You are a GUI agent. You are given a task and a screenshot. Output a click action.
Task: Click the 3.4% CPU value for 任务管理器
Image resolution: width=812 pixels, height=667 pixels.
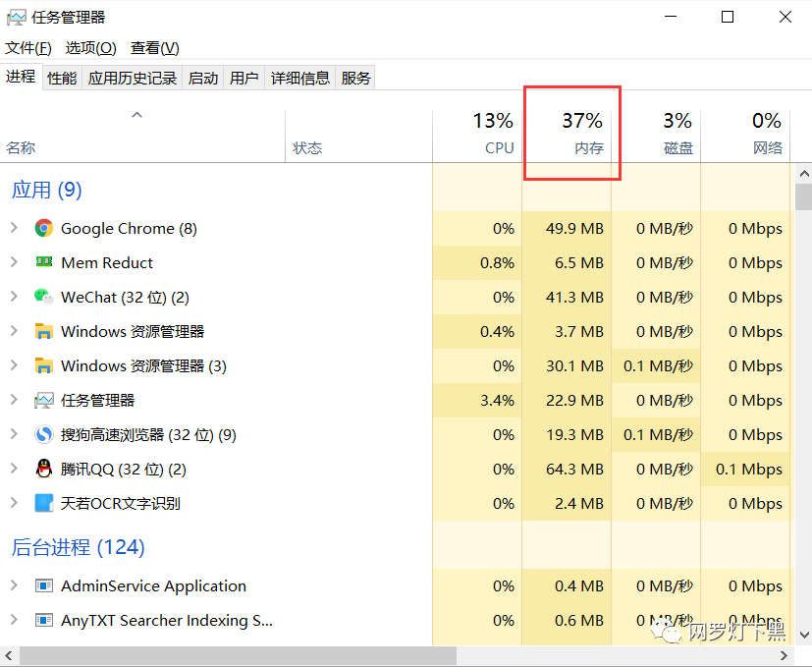[x=497, y=400]
